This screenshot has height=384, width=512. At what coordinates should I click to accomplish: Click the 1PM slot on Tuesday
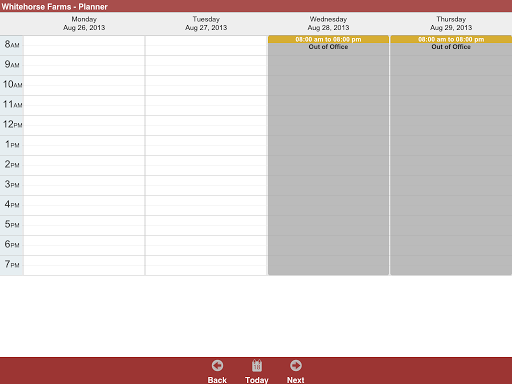pyautogui.click(x=206, y=146)
